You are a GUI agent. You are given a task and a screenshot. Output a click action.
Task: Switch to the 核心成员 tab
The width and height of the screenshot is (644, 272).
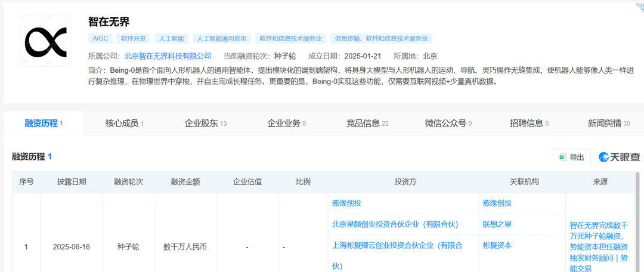tap(125, 123)
